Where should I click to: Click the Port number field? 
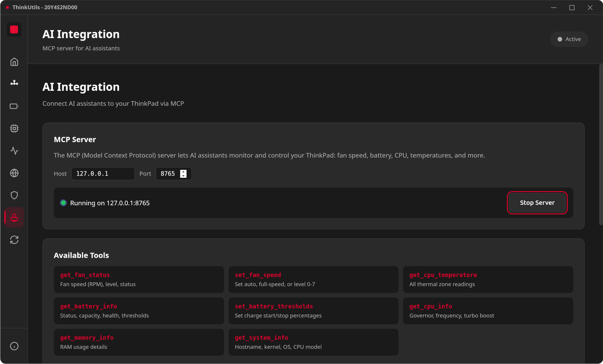(168, 174)
